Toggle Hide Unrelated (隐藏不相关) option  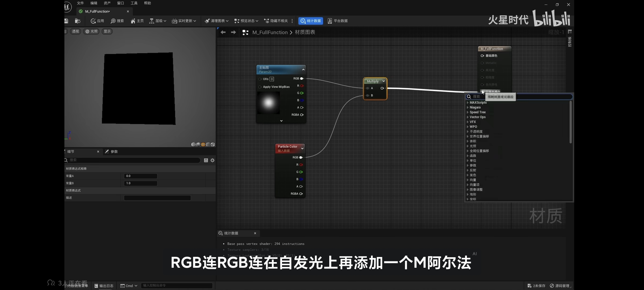point(276,21)
